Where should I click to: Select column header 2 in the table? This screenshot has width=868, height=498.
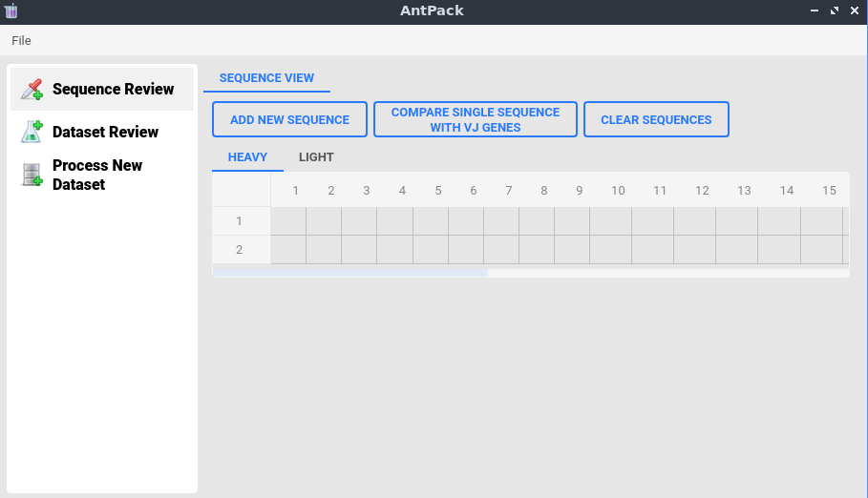pos(324,191)
